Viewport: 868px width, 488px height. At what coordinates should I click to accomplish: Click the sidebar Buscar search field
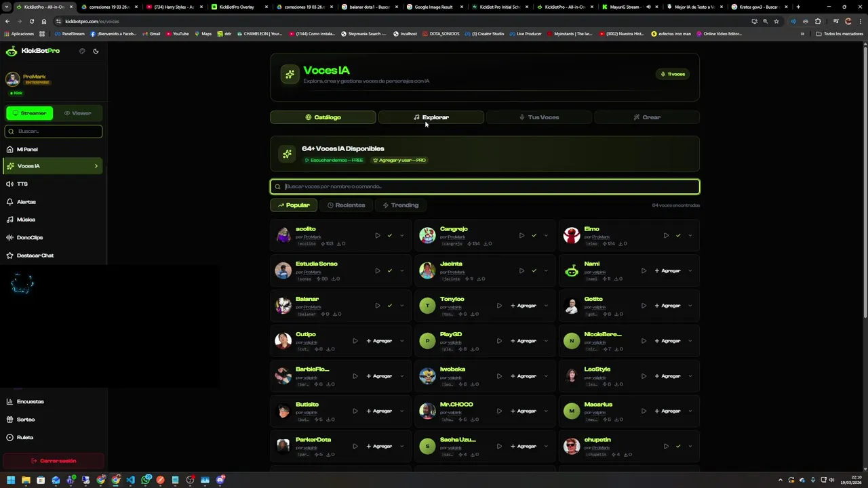[x=54, y=131]
